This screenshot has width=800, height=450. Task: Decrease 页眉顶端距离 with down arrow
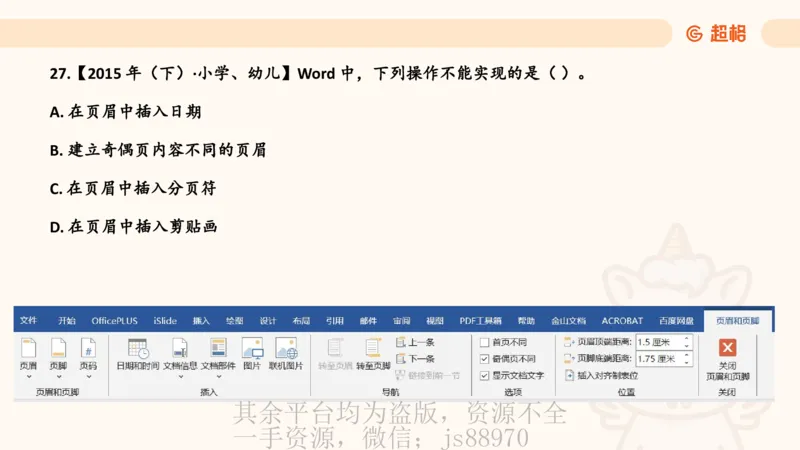pyautogui.click(x=686, y=346)
